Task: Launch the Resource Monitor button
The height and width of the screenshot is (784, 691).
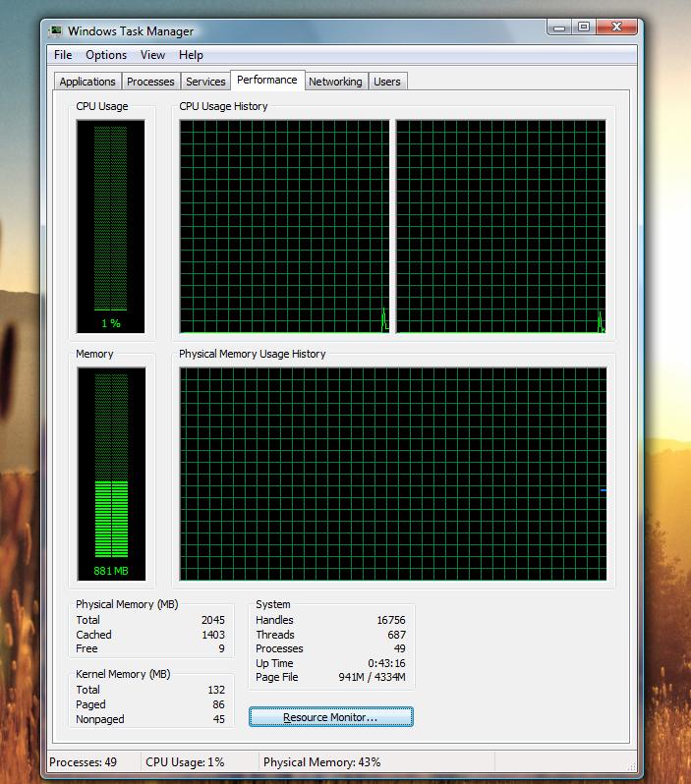Action: point(330,717)
